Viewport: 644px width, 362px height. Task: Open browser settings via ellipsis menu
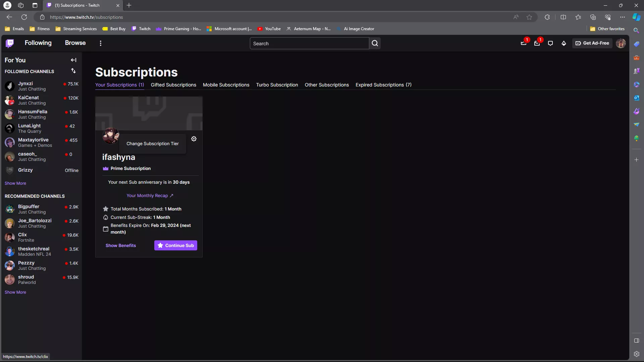623,17
